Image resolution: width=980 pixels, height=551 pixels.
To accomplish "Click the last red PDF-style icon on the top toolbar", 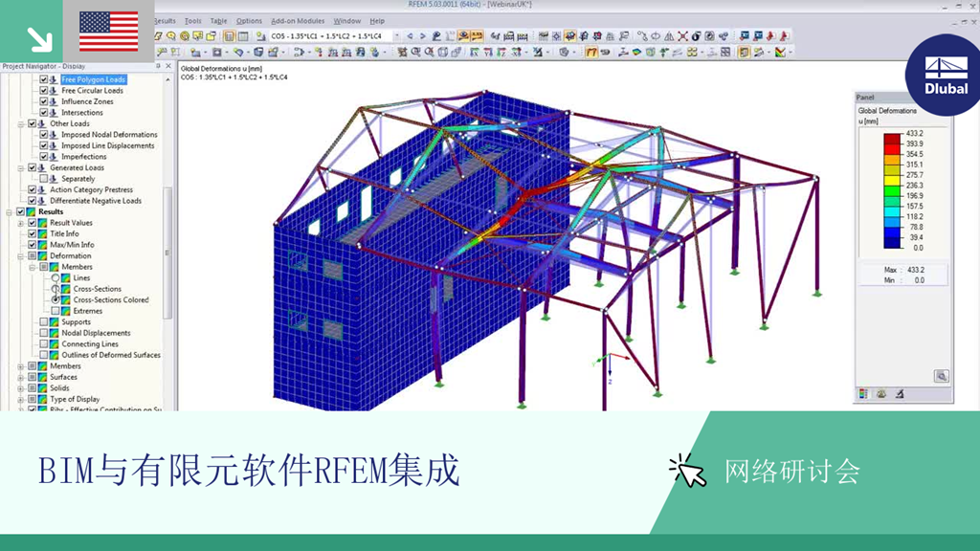I will point(784,36).
